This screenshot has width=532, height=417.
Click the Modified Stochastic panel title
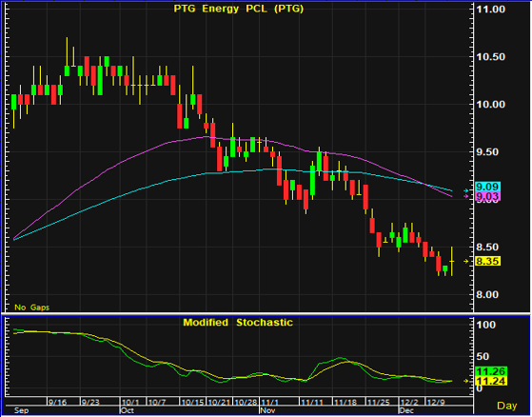(238, 322)
